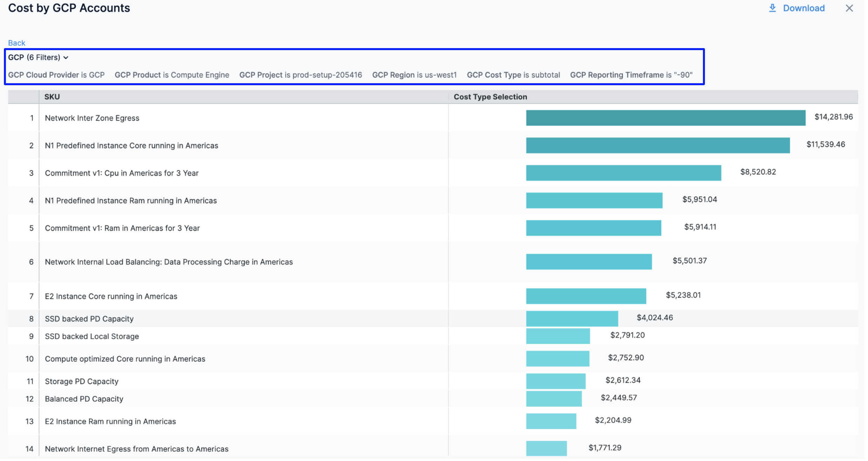The width and height of the screenshot is (868, 461).
Task: Go back using the Back link
Action: [16, 43]
